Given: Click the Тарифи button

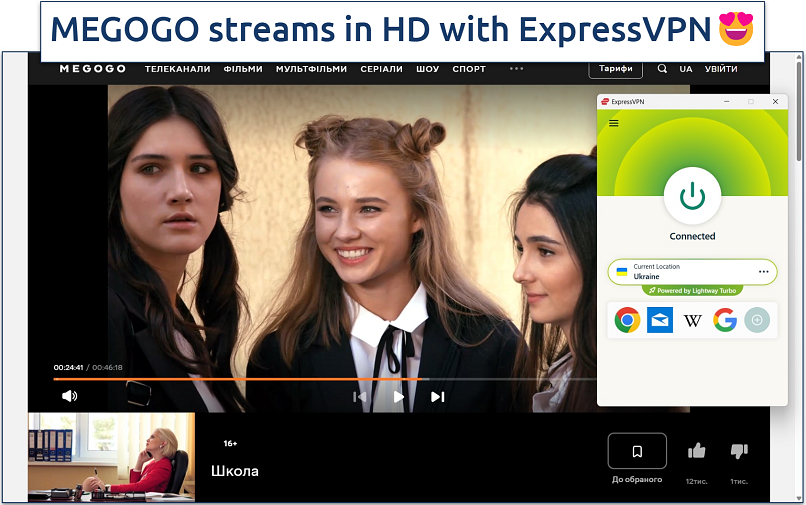Looking at the screenshot, I should [x=615, y=69].
